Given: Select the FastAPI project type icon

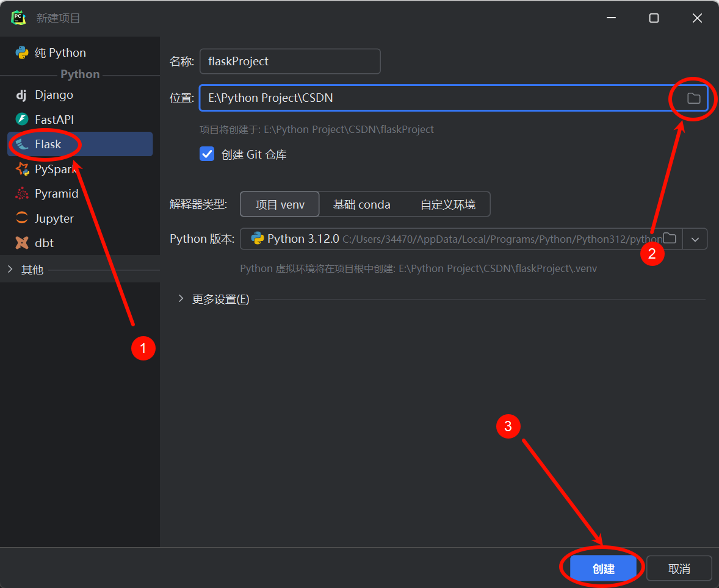Looking at the screenshot, I should point(22,120).
